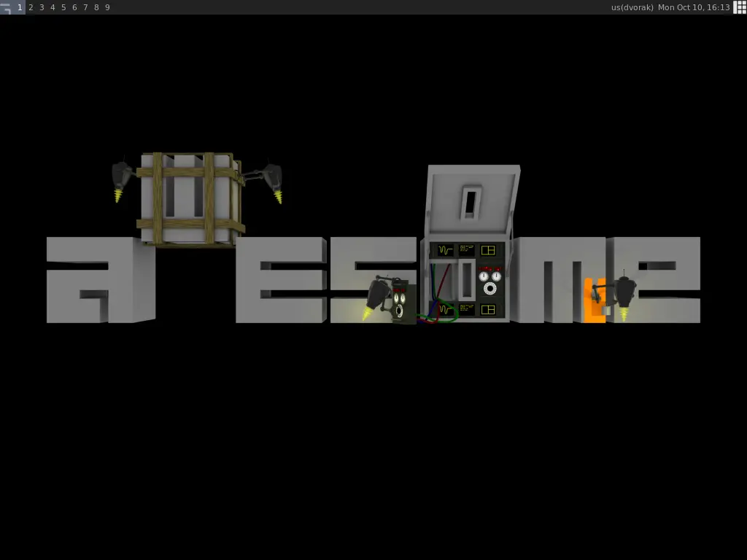Select the active workspace tag 1

(20, 7)
